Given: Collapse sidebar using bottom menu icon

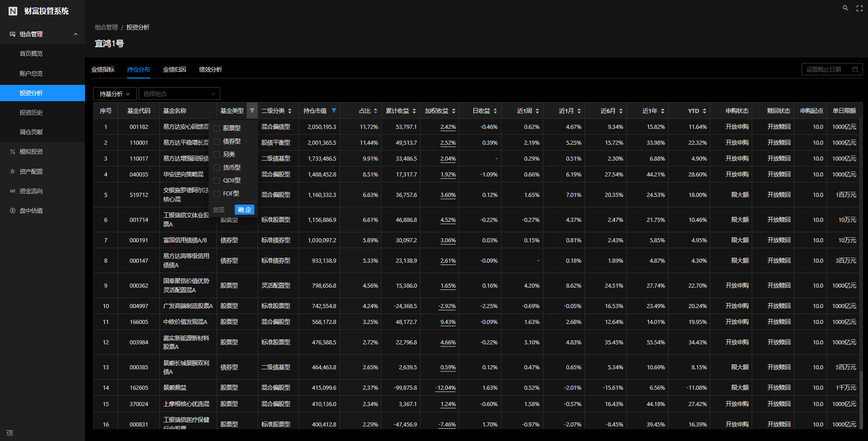Looking at the screenshot, I should pos(10,433).
